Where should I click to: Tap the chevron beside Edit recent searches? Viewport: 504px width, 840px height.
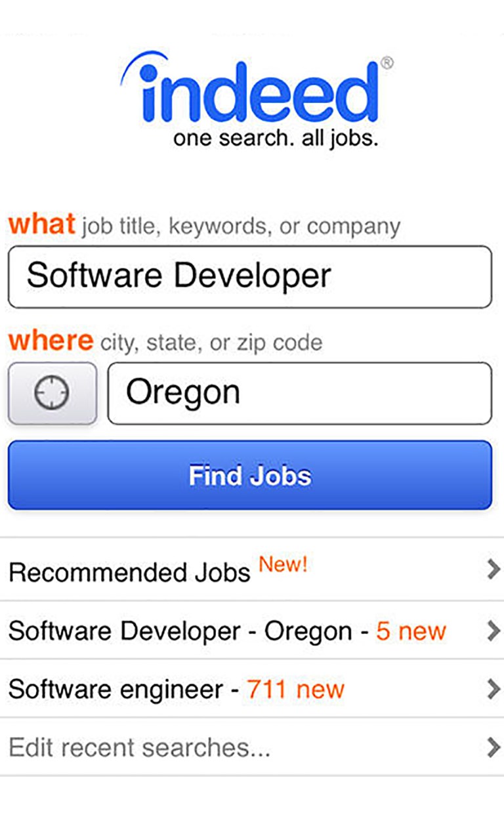click(493, 747)
